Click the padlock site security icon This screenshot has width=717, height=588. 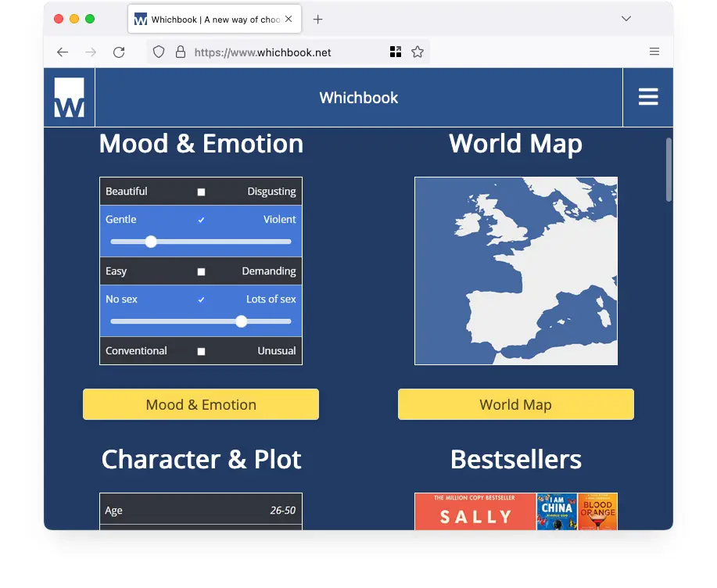click(181, 52)
